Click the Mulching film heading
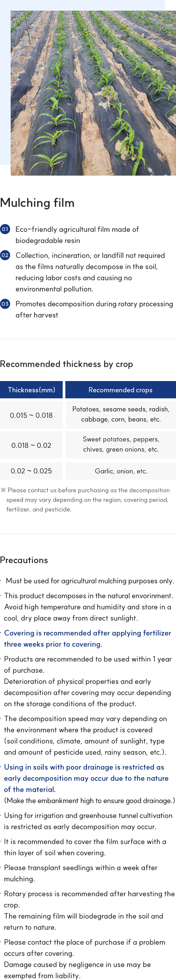Viewport: 176px width, 980px height. click(x=37, y=203)
